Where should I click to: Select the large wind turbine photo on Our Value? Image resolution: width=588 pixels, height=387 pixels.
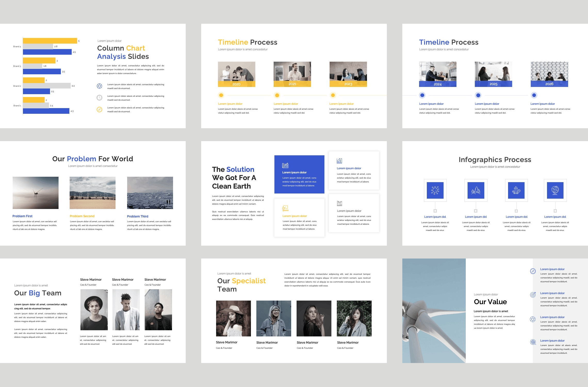pyautogui.click(x=434, y=311)
